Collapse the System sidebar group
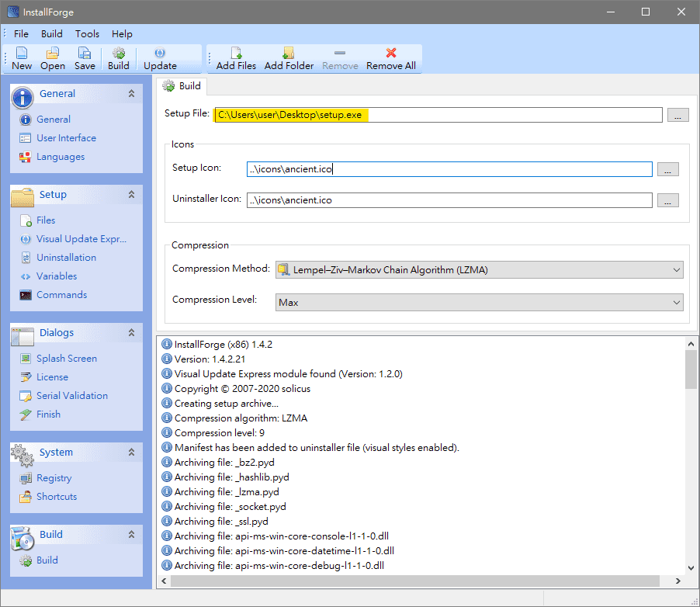This screenshot has height=607, width=700. point(131,452)
